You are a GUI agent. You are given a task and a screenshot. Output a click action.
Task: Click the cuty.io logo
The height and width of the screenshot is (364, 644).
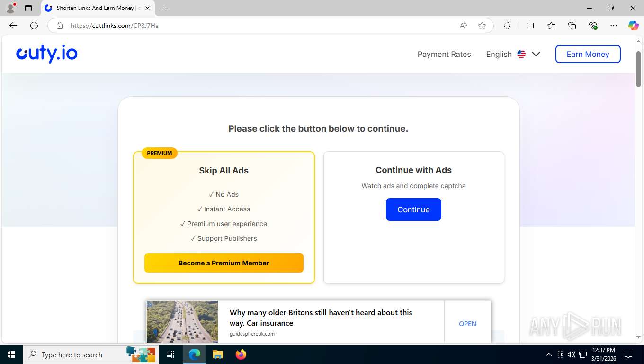pos(47,54)
